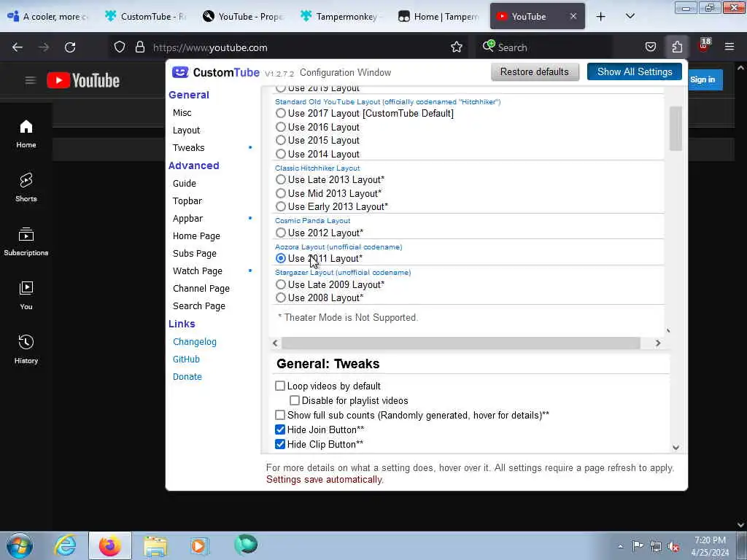The height and width of the screenshot is (560, 747).
Task: Open the tracking protection shield icon
Action: point(120,47)
